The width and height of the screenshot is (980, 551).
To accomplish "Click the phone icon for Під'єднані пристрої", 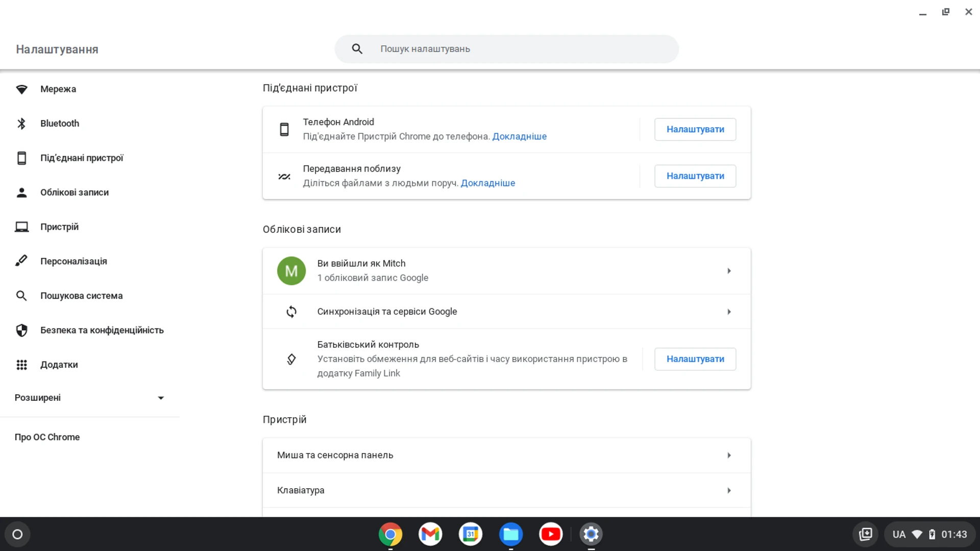I will tap(22, 158).
